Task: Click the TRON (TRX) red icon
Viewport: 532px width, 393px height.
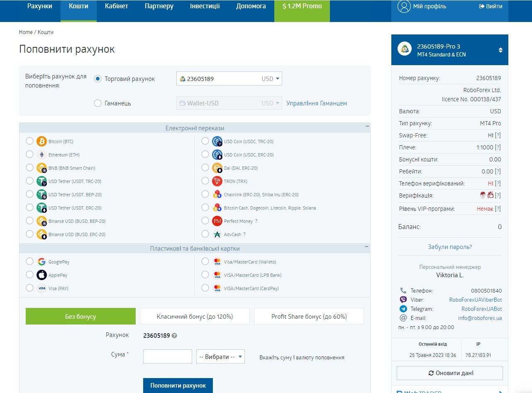Action: click(x=217, y=181)
